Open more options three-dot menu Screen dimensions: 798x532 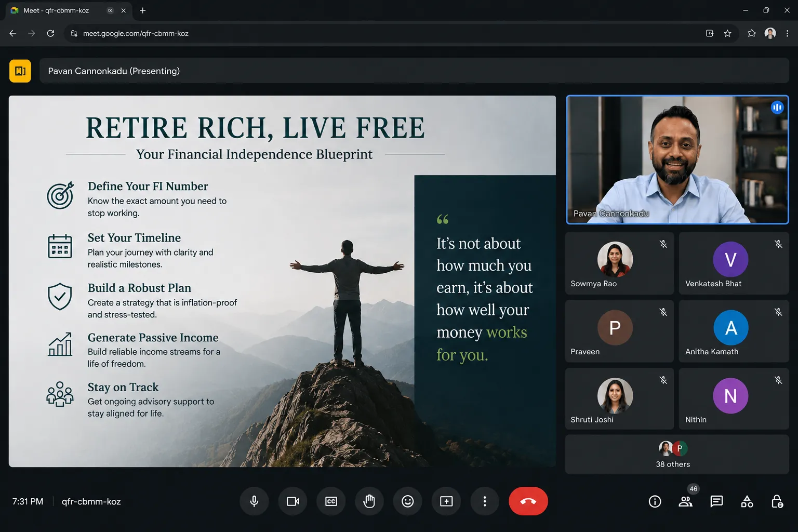[485, 501]
